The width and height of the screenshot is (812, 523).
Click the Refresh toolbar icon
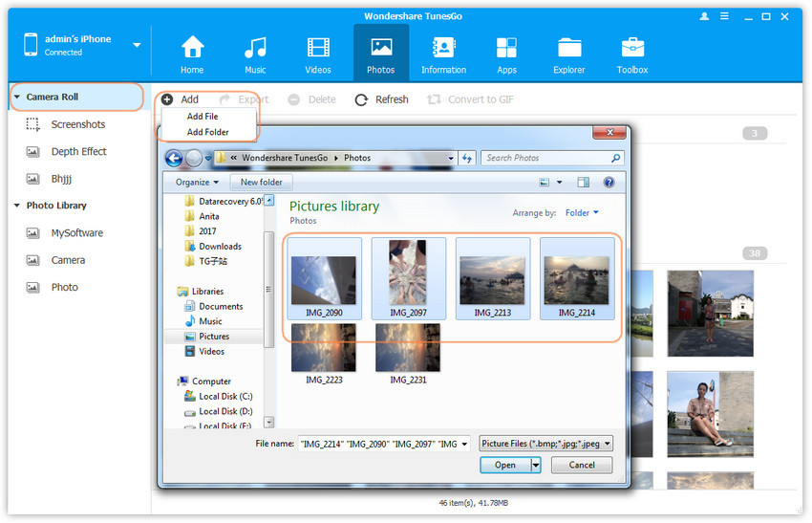pyautogui.click(x=361, y=99)
